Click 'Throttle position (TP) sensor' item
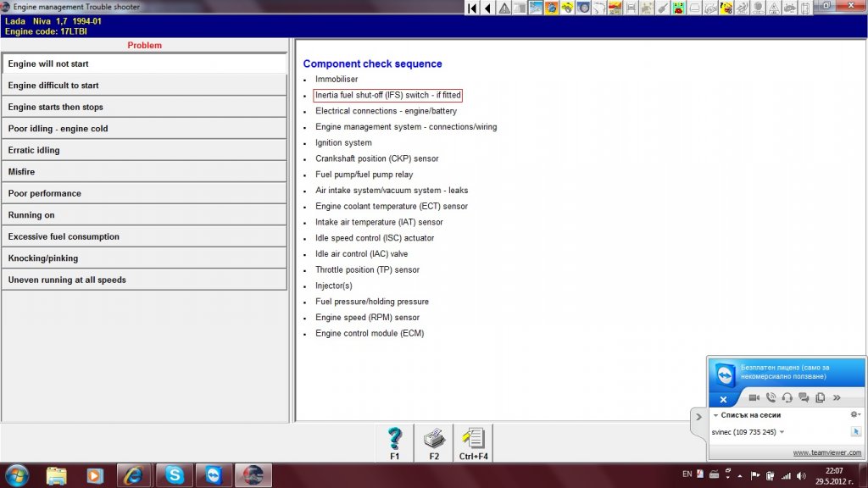Screen dimensions: 868x488 [367, 269]
